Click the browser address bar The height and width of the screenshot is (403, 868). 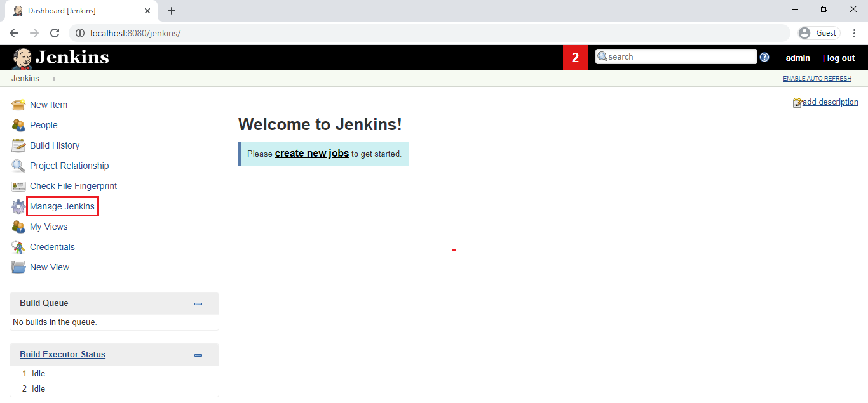pos(430,33)
